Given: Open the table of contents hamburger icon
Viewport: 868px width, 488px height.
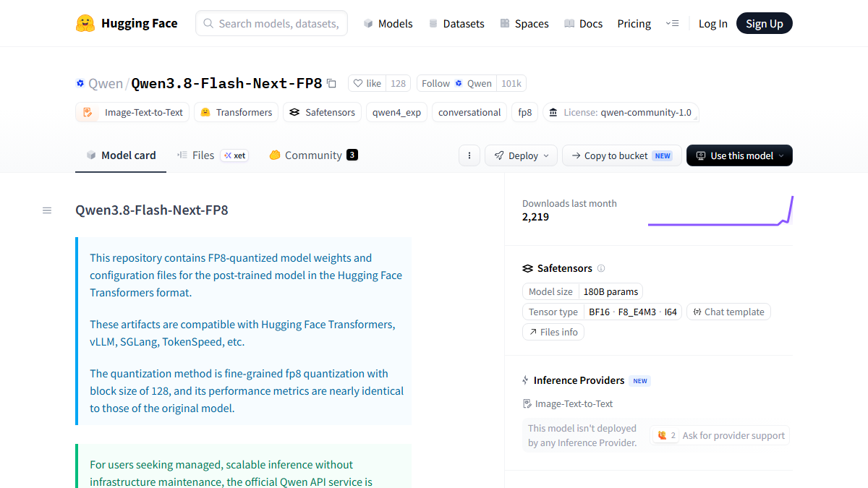Looking at the screenshot, I should [x=47, y=210].
